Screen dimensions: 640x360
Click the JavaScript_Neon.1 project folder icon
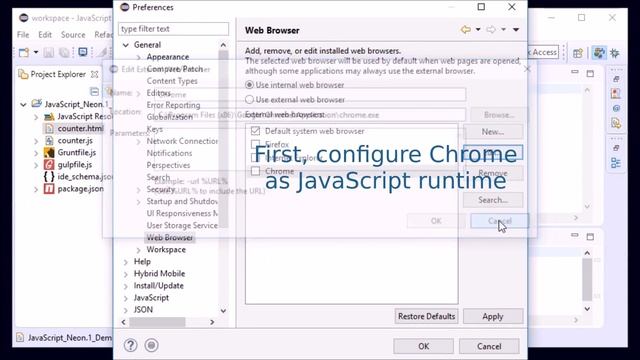click(x=37, y=104)
